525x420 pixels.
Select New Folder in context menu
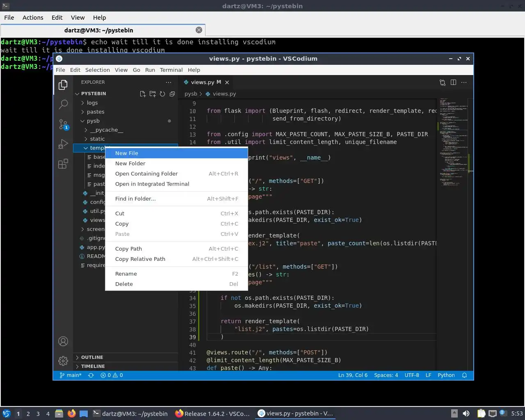tap(176, 163)
